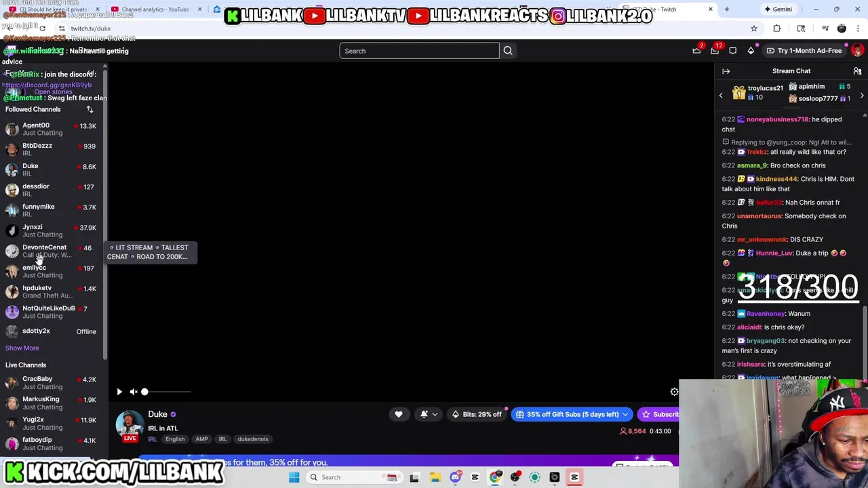Focus the Twitch search input field
This screenshot has height=488, width=868.
419,51
